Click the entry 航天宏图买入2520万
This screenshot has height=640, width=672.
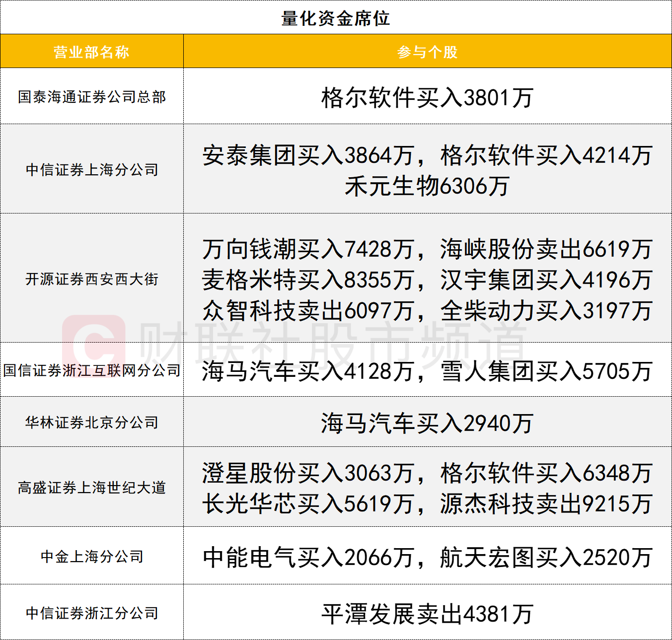pos(546,558)
